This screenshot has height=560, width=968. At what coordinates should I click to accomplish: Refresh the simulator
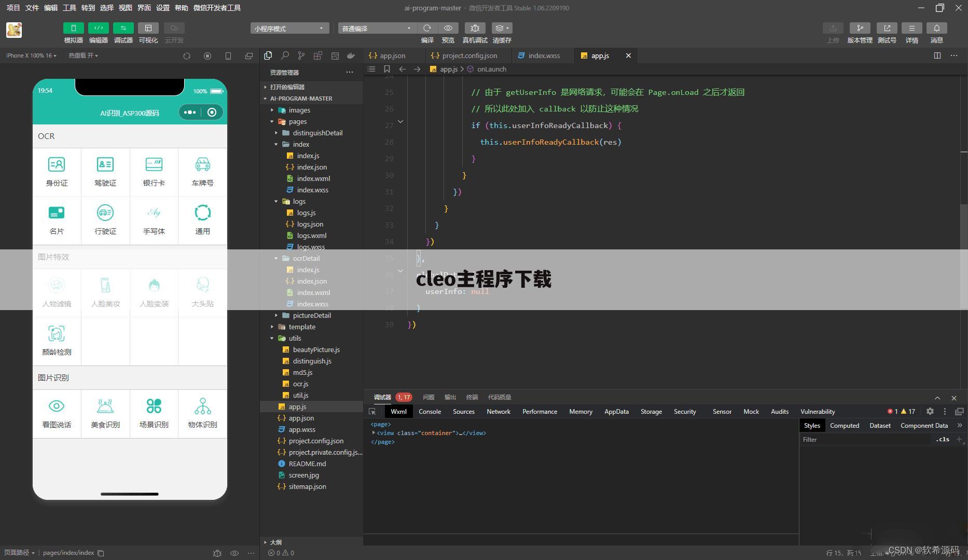click(187, 55)
